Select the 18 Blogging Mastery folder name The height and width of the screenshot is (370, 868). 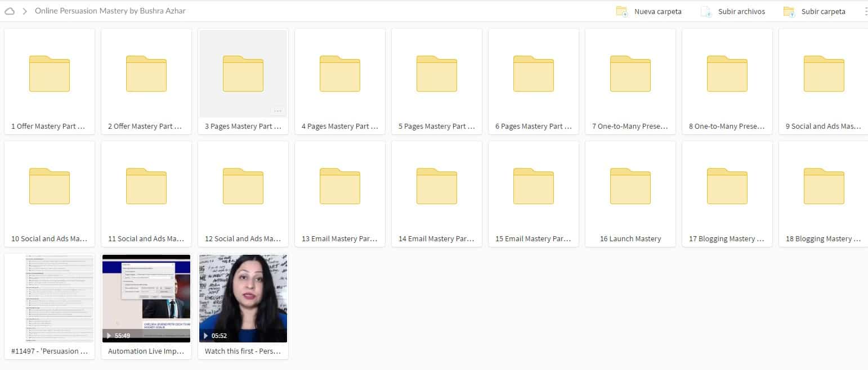point(823,239)
